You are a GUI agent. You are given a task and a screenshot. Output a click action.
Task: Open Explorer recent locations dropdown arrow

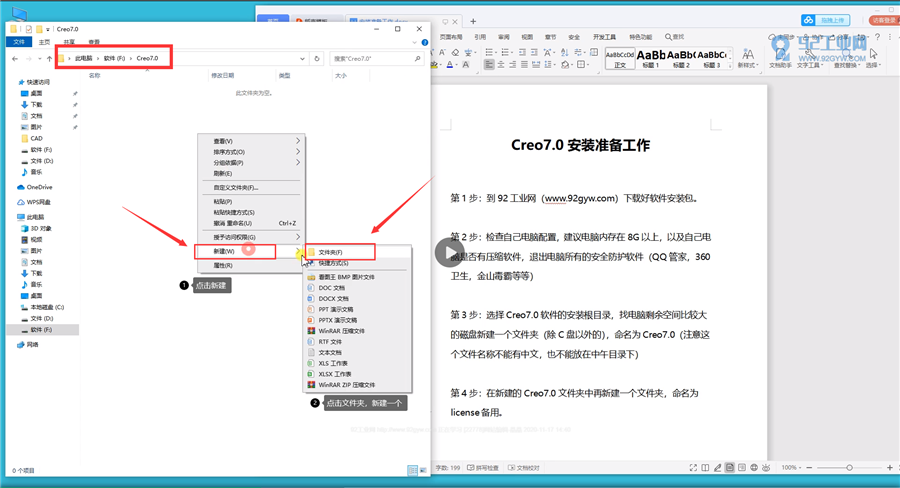(x=39, y=59)
